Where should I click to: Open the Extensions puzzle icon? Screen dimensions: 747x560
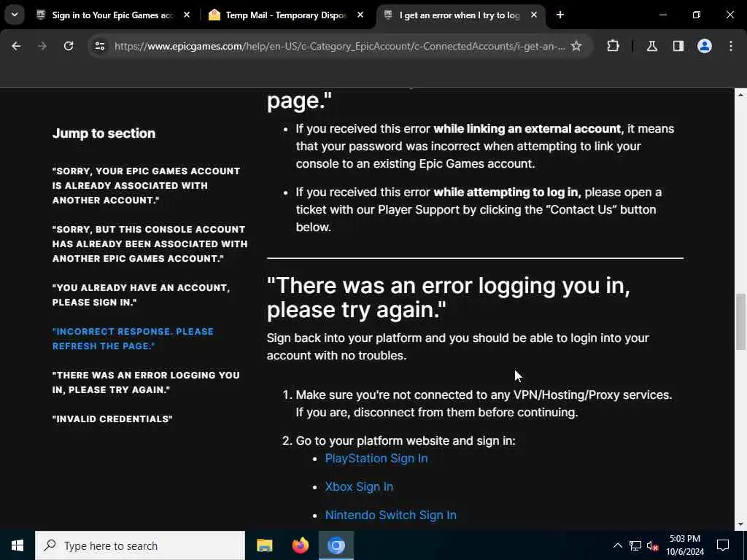click(x=613, y=46)
